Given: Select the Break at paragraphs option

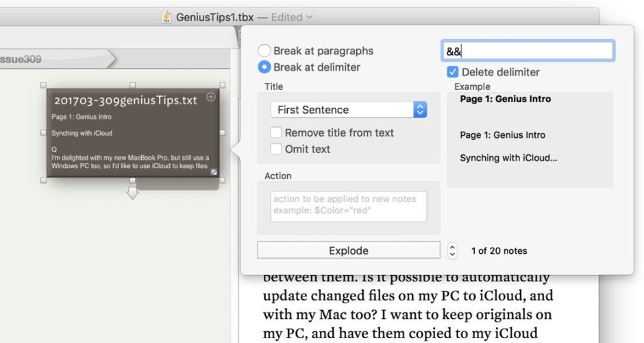Looking at the screenshot, I should point(264,51).
